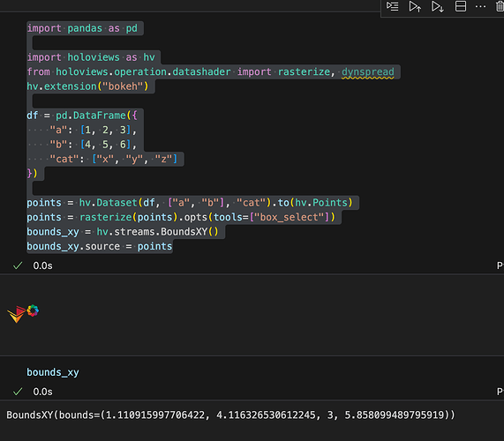Delete the cell with the trash icon
Viewport: 504px width, 441px height.
click(x=500, y=6)
